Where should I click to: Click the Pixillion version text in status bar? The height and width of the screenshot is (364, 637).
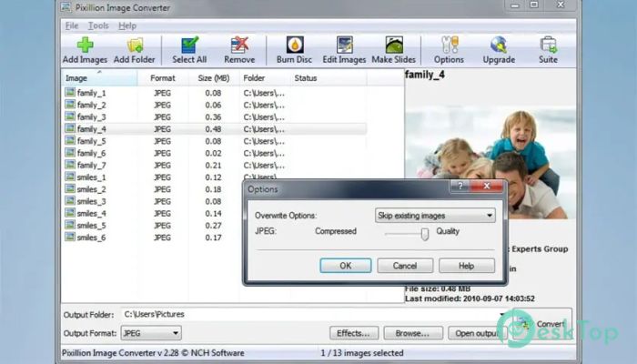point(153,353)
